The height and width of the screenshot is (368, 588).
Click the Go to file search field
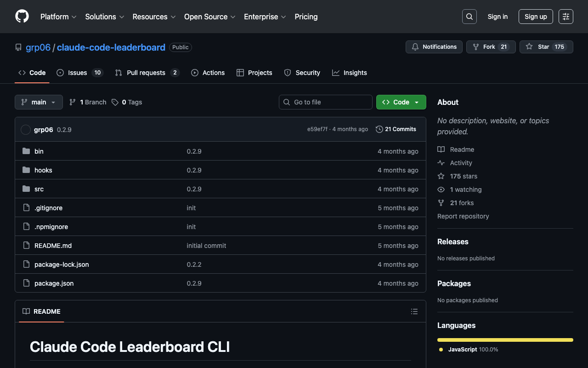tap(325, 102)
